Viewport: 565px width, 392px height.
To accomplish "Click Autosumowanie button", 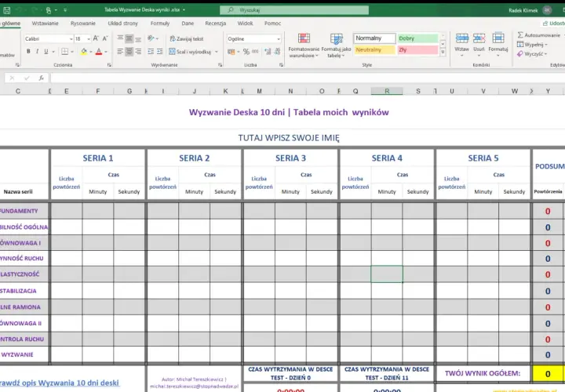I will tap(538, 35).
